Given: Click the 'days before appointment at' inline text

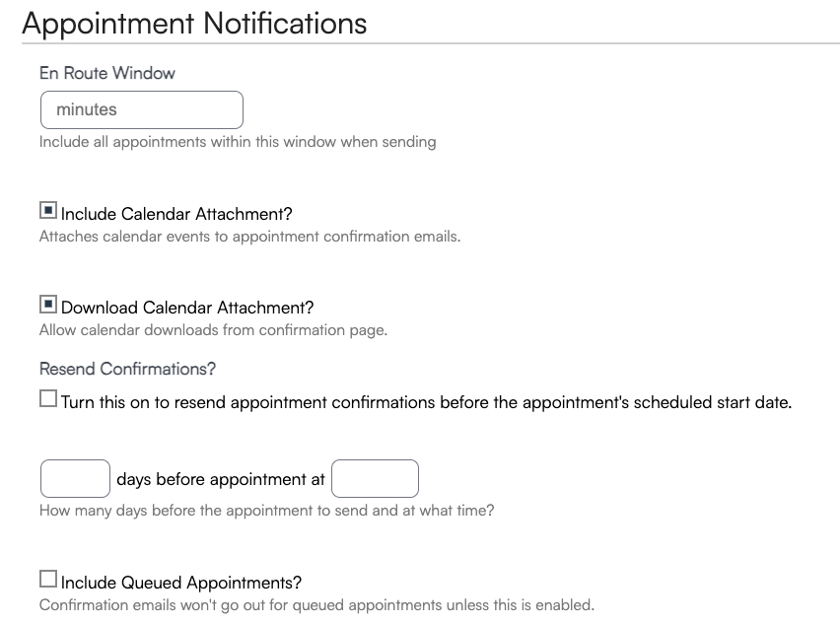Looking at the screenshot, I should point(221,480).
